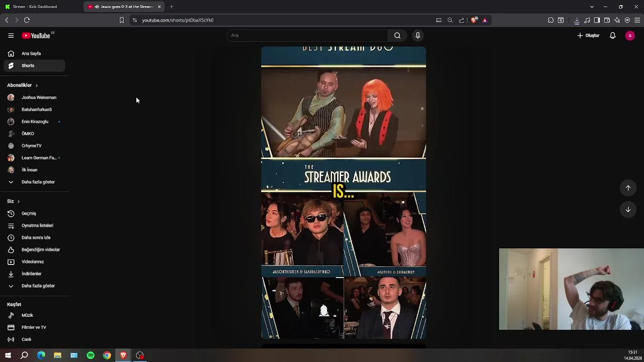Viewport: 644px width, 362px height.
Task: Click the share icon in address bar
Action: tap(461, 20)
